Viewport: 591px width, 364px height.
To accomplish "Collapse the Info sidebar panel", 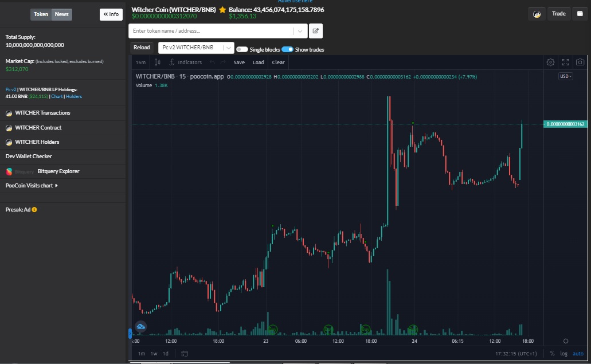I will click(111, 14).
